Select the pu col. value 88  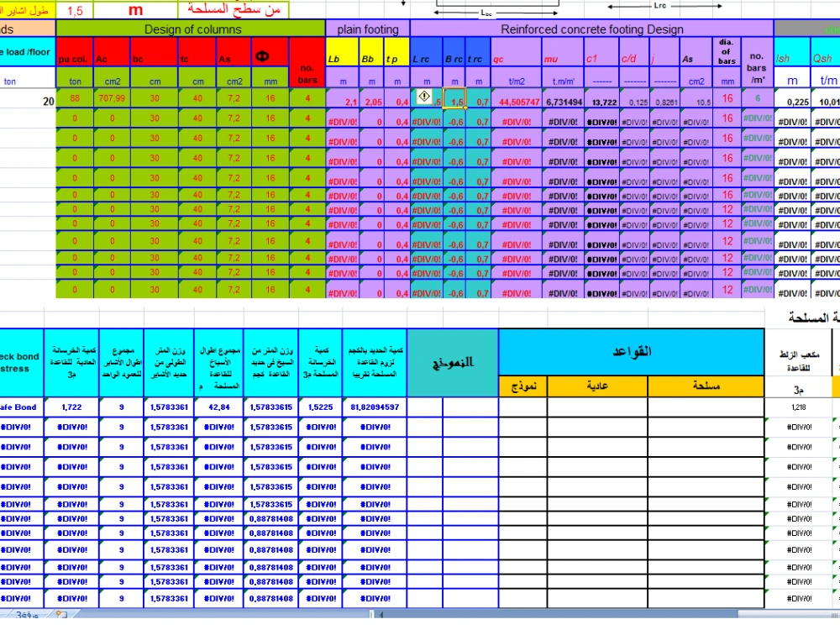click(x=75, y=98)
